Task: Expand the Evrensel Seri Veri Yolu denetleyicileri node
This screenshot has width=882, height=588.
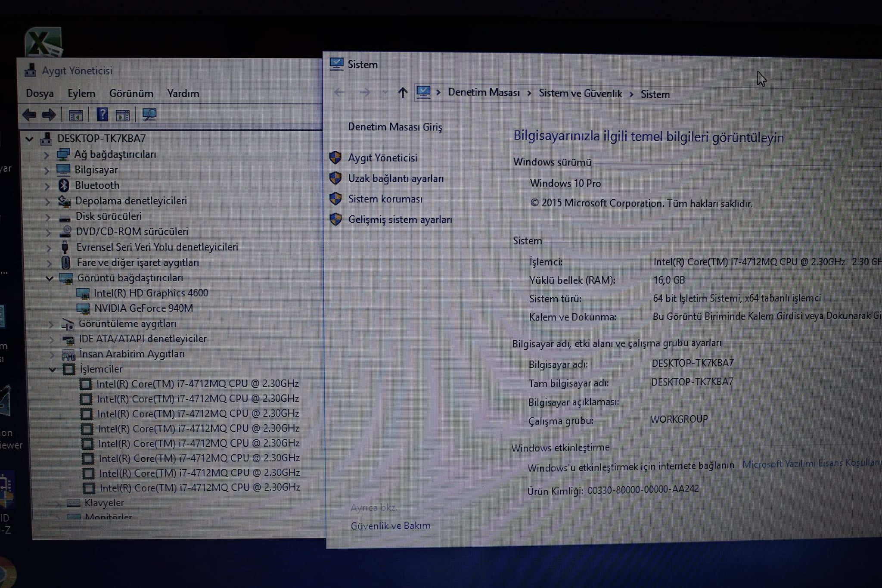Action: pyautogui.click(x=49, y=248)
